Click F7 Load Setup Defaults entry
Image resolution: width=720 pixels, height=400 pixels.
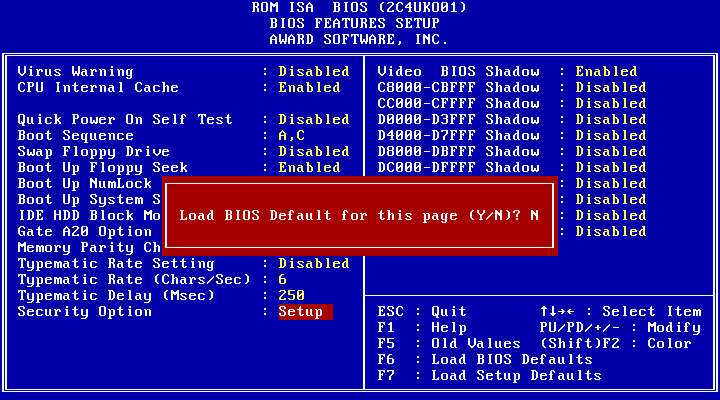click(x=489, y=376)
